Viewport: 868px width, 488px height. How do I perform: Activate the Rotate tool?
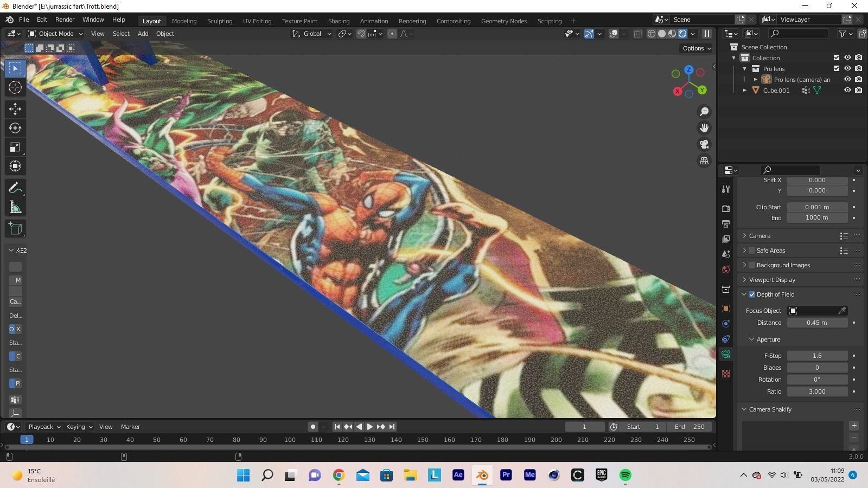click(x=15, y=128)
